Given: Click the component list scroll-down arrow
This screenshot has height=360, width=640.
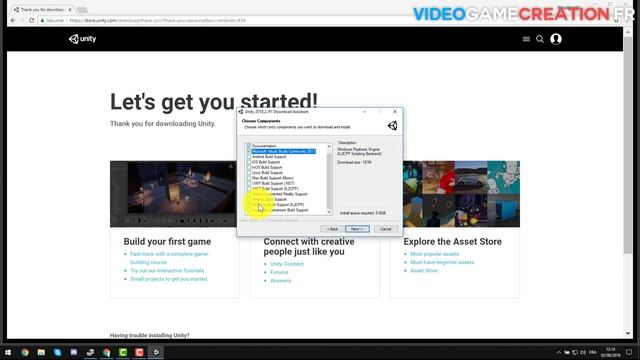Looking at the screenshot, I should pyautogui.click(x=329, y=212).
